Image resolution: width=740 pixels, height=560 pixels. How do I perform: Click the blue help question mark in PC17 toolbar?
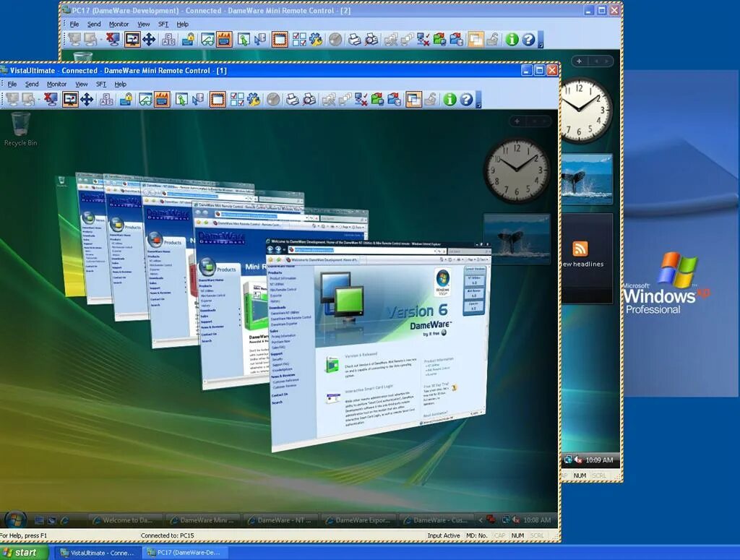[528, 40]
